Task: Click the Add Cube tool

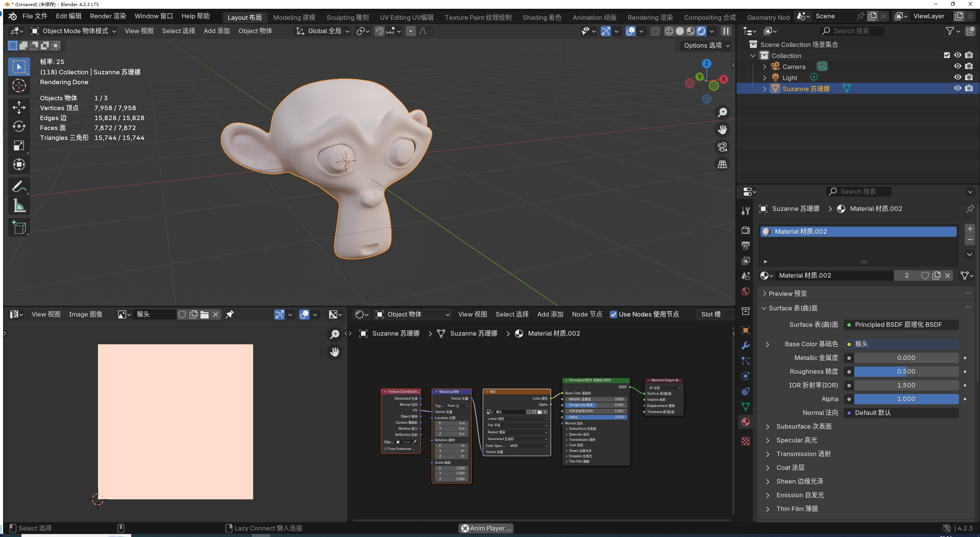Action: [19, 228]
